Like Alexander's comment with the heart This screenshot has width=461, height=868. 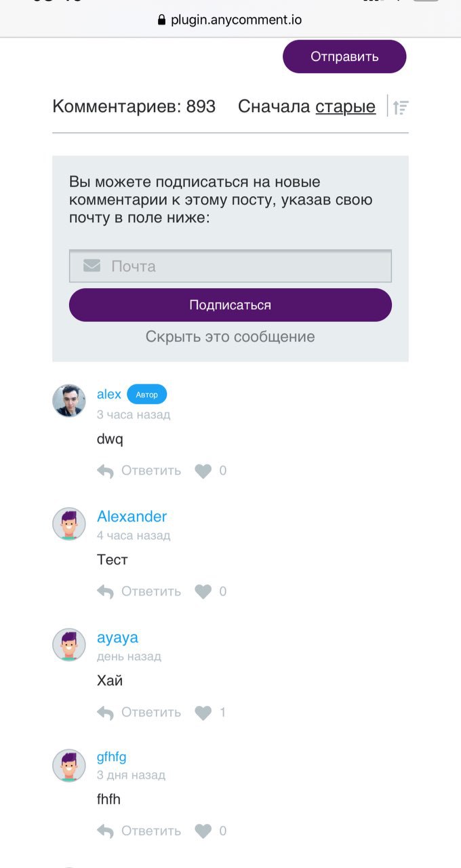pyautogui.click(x=203, y=592)
